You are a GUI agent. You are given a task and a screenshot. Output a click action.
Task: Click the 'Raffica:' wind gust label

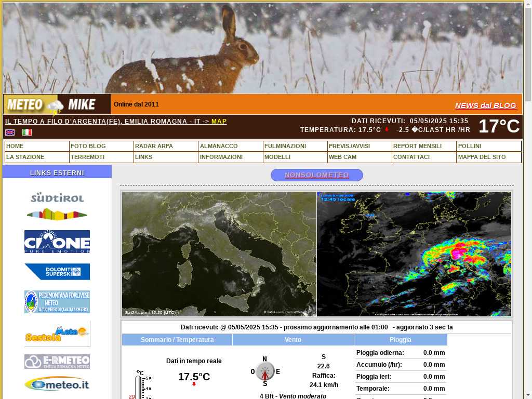coord(324,376)
